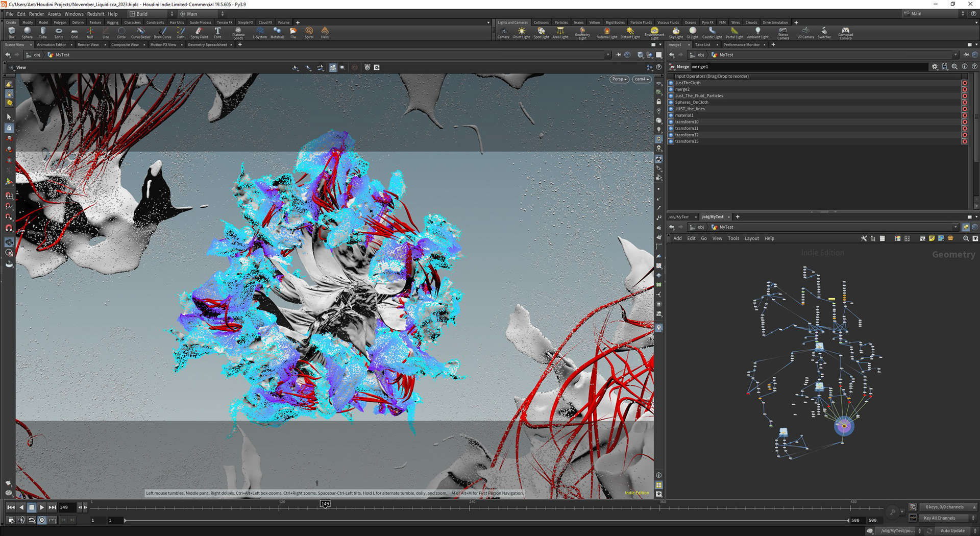Click the playback range slider bar
The height and width of the screenshot is (536, 980).
(486, 520)
